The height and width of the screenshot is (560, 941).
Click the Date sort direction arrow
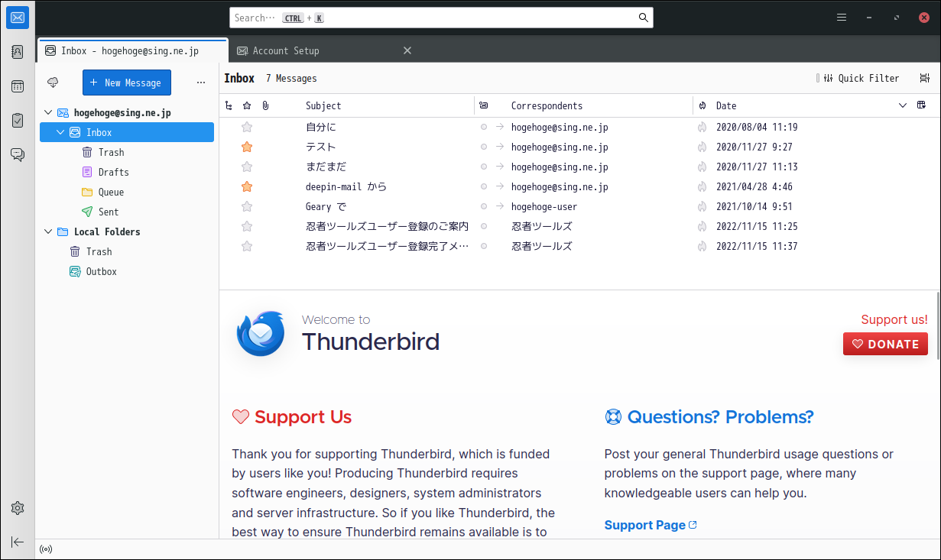903,105
